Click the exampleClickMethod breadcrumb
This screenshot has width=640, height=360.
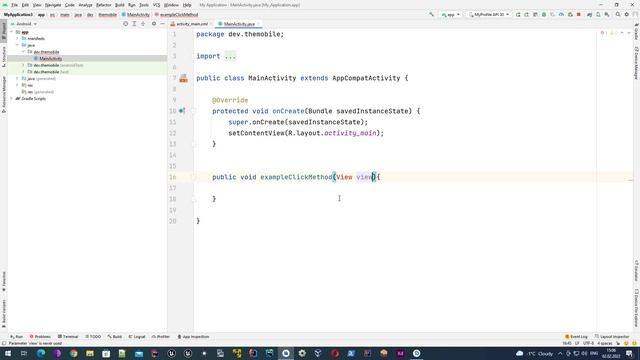(179, 15)
